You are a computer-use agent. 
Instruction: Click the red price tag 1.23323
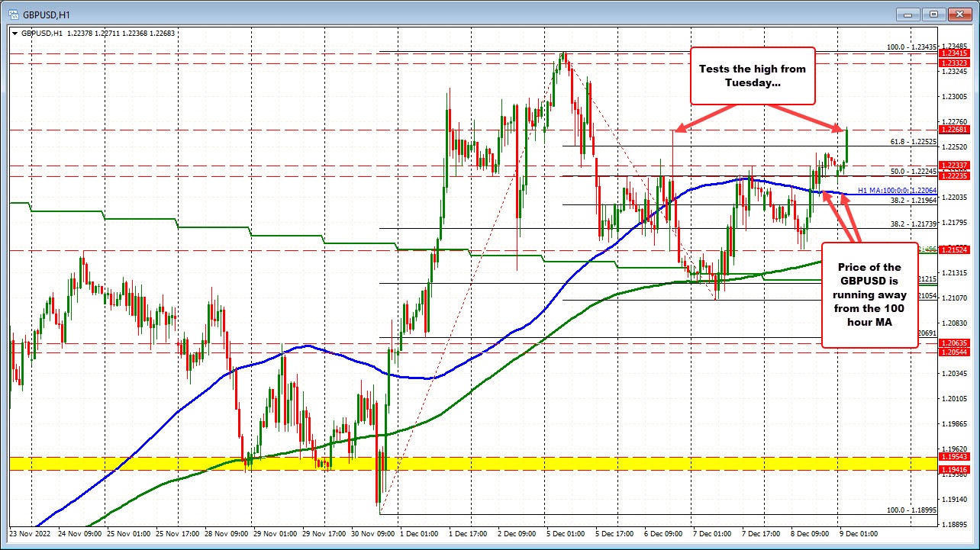tap(956, 63)
